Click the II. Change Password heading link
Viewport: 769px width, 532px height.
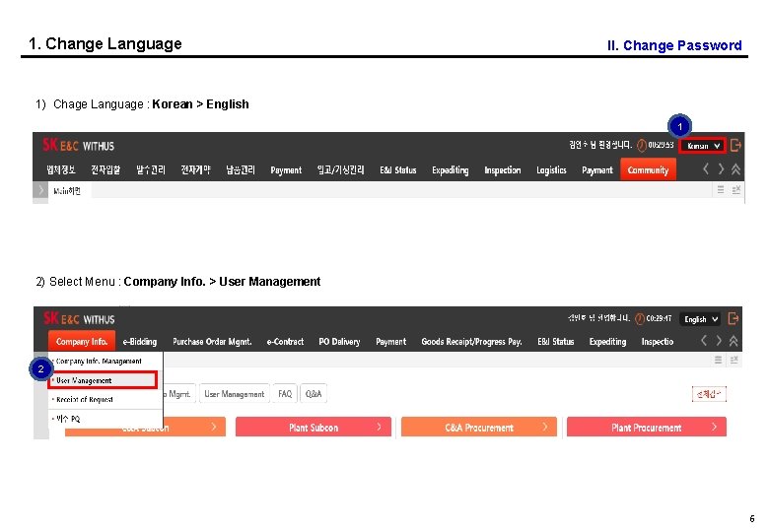pyautogui.click(x=674, y=45)
